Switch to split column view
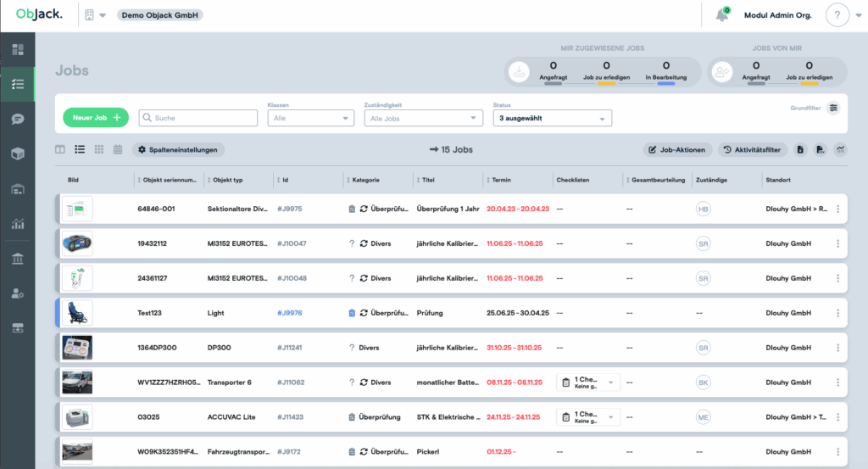The image size is (868, 469). click(60, 149)
